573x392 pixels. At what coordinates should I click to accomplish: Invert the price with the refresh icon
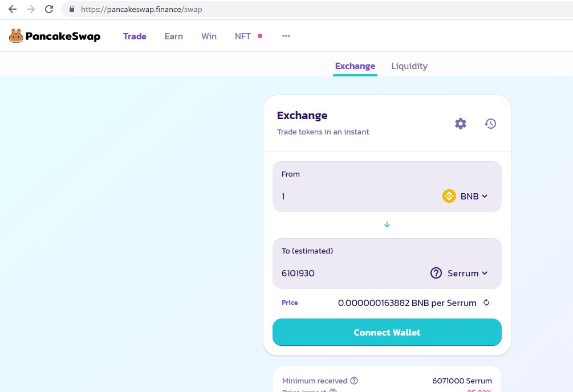pyautogui.click(x=486, y=303)
